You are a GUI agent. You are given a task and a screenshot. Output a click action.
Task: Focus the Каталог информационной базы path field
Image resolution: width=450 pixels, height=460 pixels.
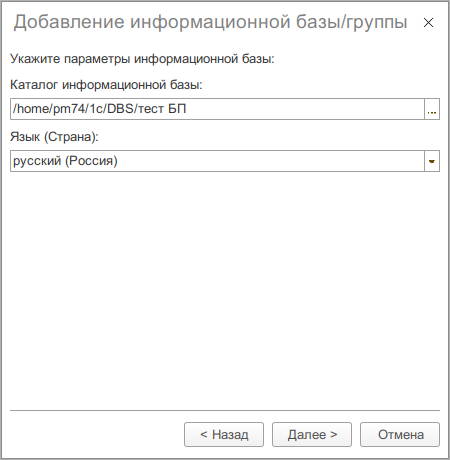tap(217, 109)
